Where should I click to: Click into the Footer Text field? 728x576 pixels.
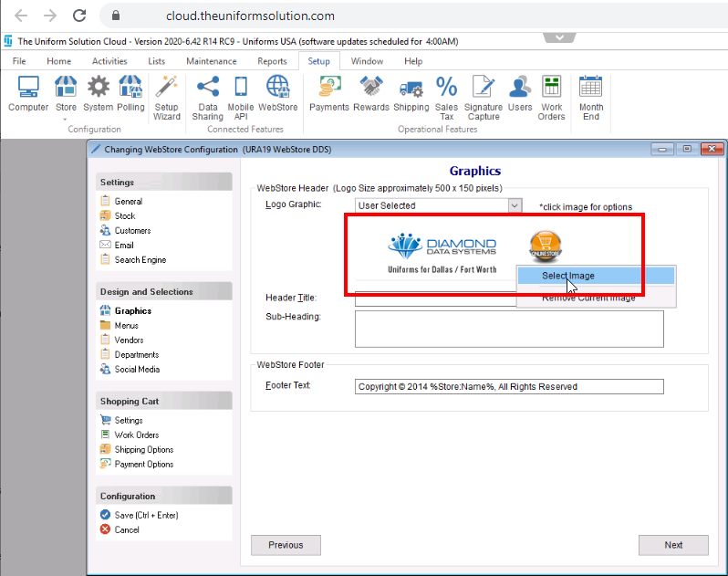[509, 386]
